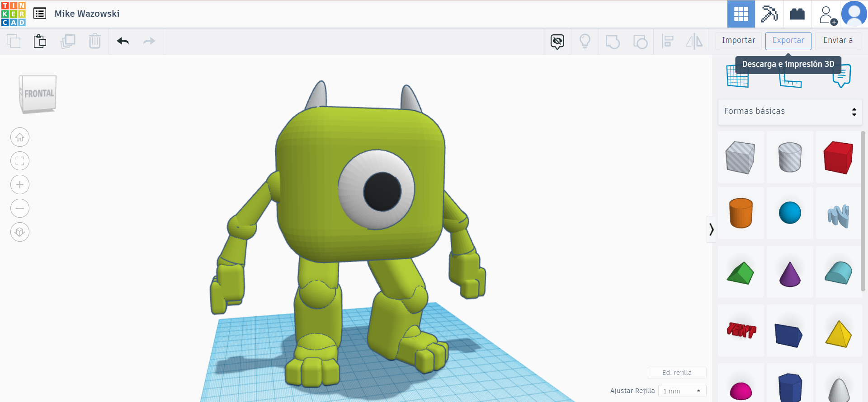Collapse the shapes panel chevron
The height and width of the screenshot is (402, 868).
[711, 229]
